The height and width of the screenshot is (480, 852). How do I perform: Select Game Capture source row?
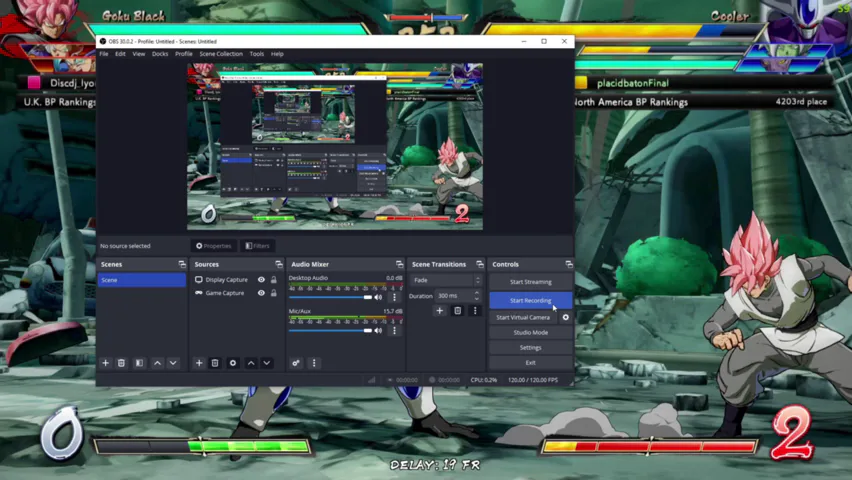236,293
